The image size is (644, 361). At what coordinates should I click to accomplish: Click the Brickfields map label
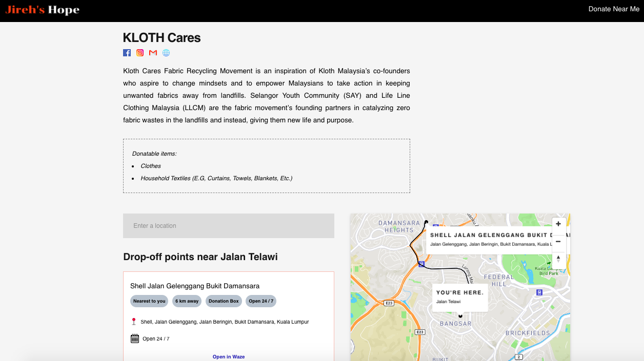click(528, 333)
